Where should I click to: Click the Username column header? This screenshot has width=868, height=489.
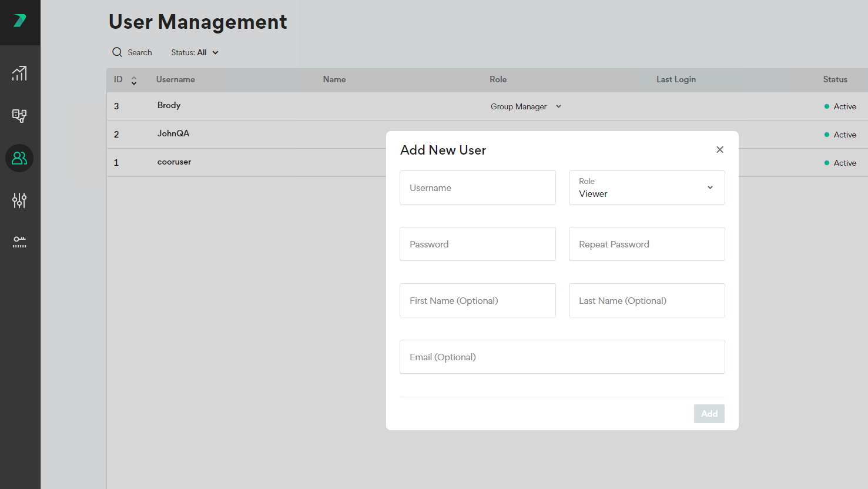pos(175,79)
